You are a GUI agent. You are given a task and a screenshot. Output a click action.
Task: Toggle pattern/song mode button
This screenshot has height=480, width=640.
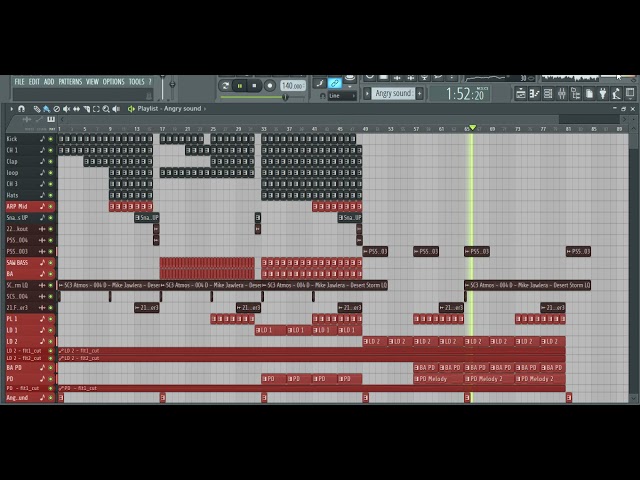(x=225, y=86)
